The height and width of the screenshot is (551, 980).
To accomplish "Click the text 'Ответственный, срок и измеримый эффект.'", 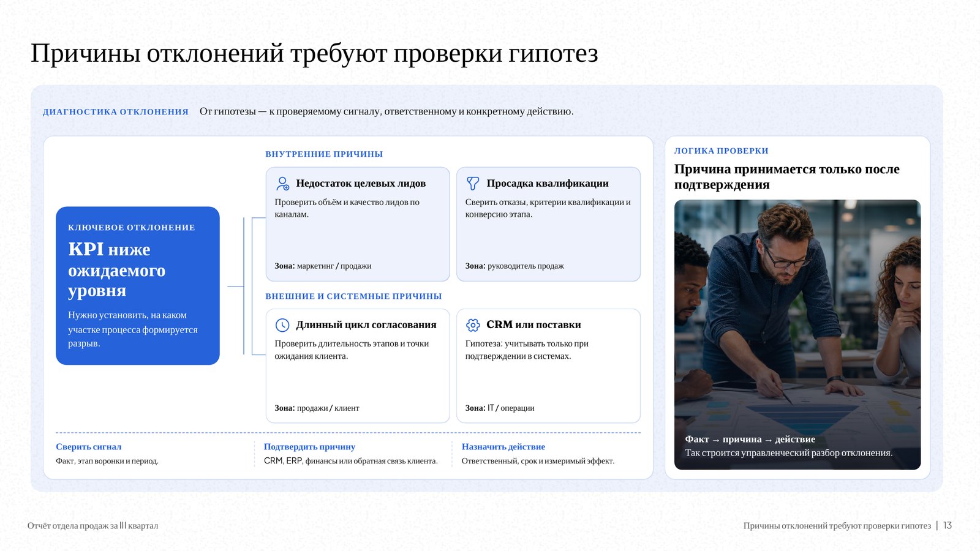I will click(x=538, y=461).
